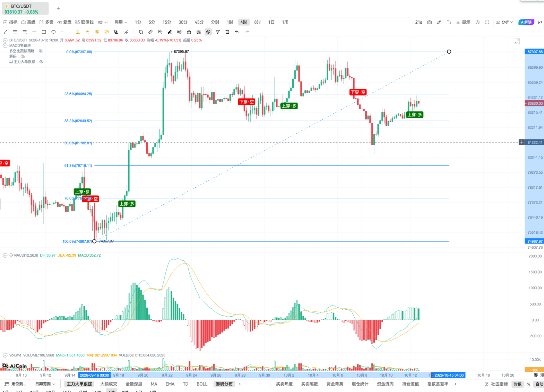Select the 15分 timeframe
The image size is (544, 392).
167,22
